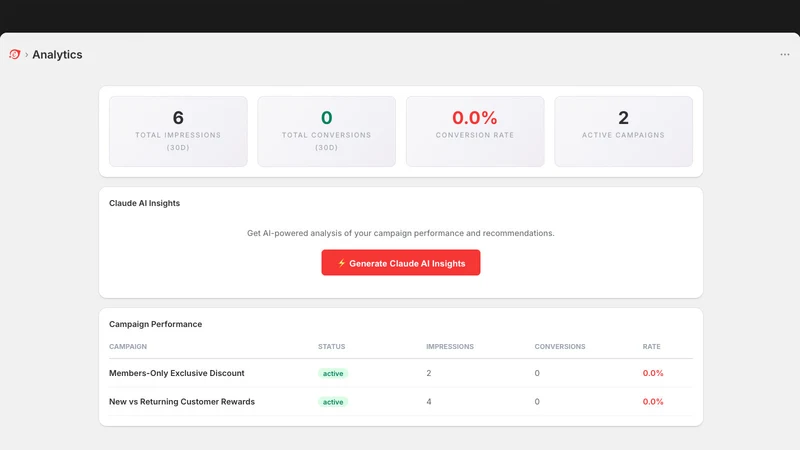Click the Claude AI Insights heading
The width and height of the screenshot is (800, 450).
tap(144, 203)
